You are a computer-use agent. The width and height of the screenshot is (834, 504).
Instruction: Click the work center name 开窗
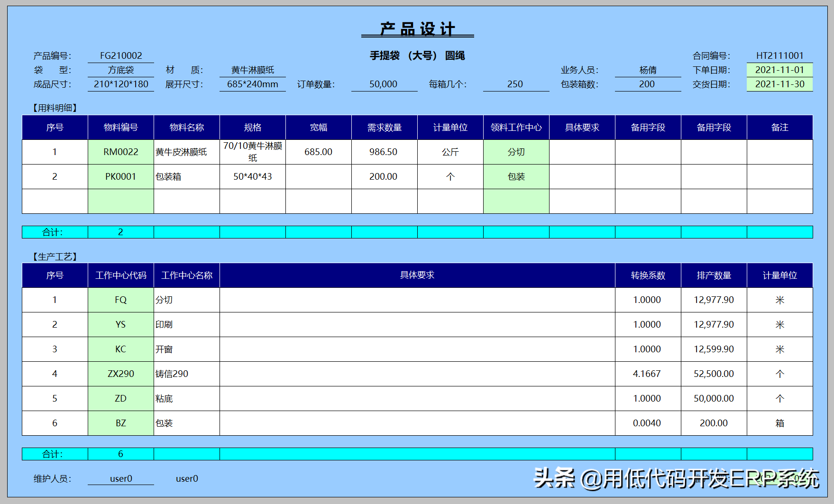(187, 349)
